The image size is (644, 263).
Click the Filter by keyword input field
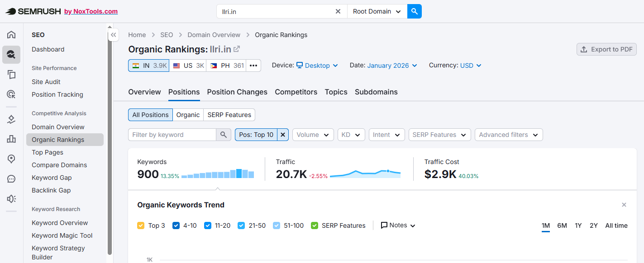click(172, 135)
